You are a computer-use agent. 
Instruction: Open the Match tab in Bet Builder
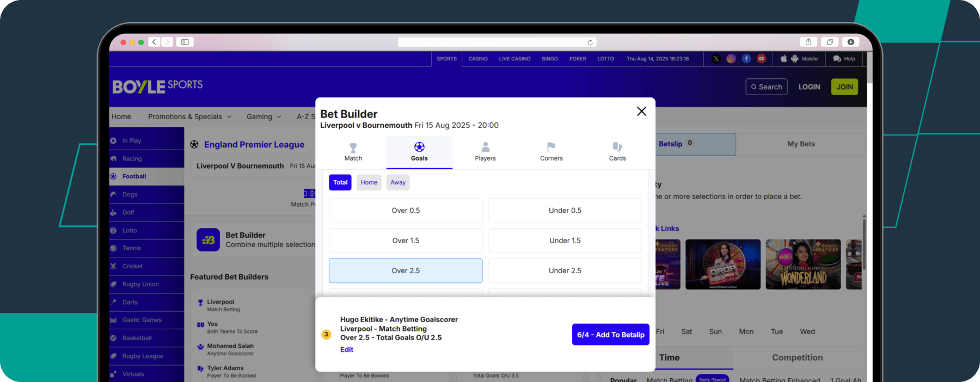(x=353, y=152)
